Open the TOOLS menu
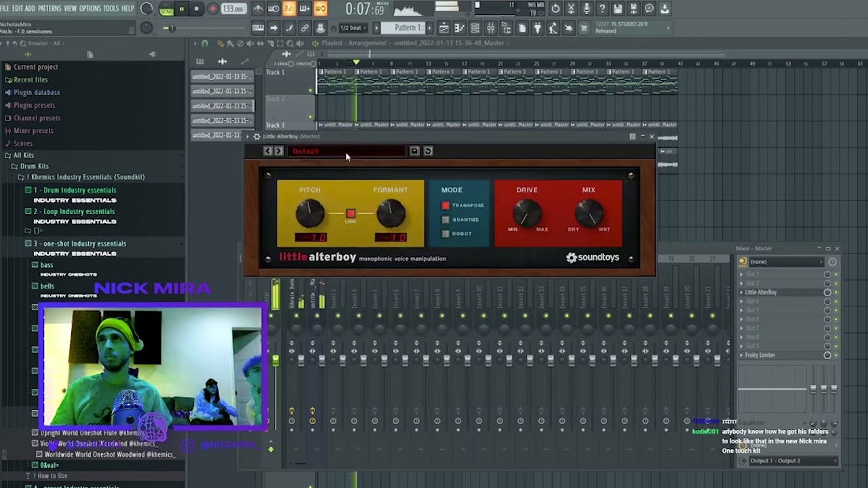The image size is (868, 488). [x=111, y=8]
